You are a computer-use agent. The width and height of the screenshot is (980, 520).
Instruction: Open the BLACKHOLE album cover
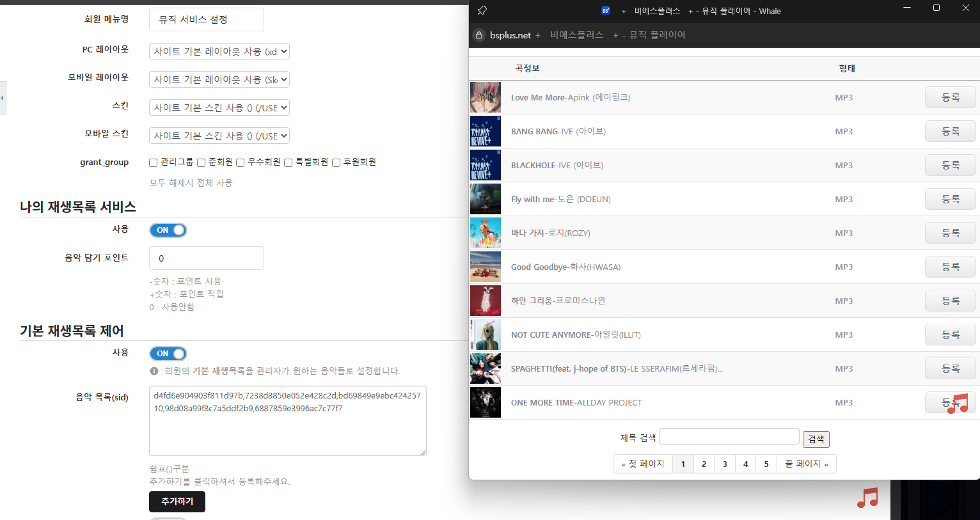(486, 165)
